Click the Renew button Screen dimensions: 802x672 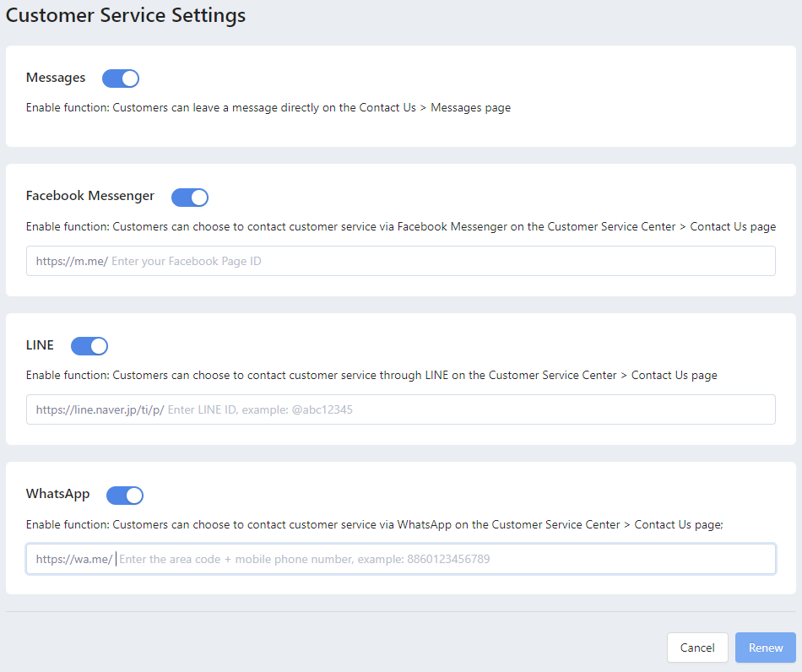tap(766, 648)
